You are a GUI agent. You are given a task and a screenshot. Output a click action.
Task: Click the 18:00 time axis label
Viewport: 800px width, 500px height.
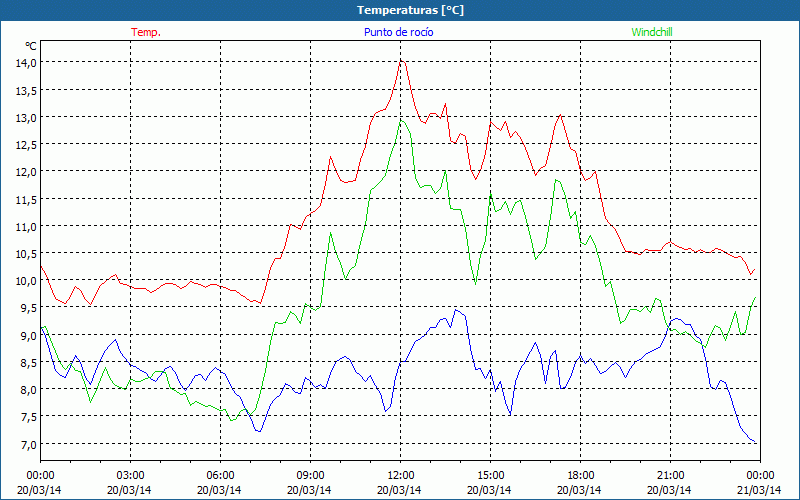[580, 476]
